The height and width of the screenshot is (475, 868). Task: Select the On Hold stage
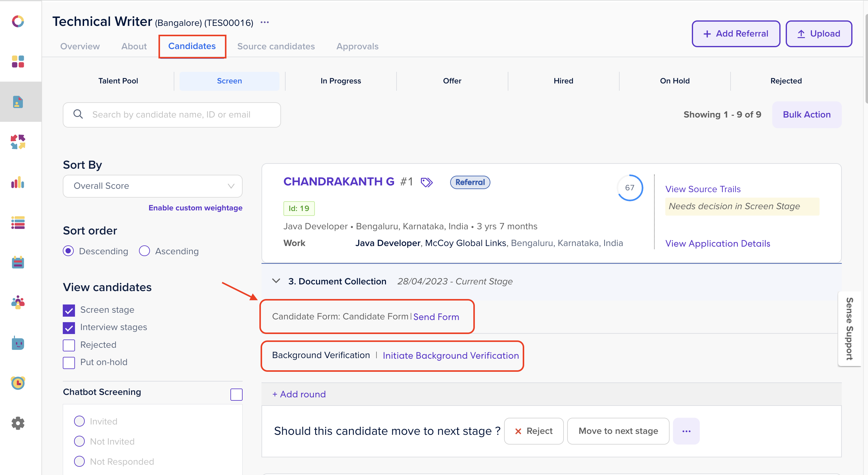[x=674, y=81]
